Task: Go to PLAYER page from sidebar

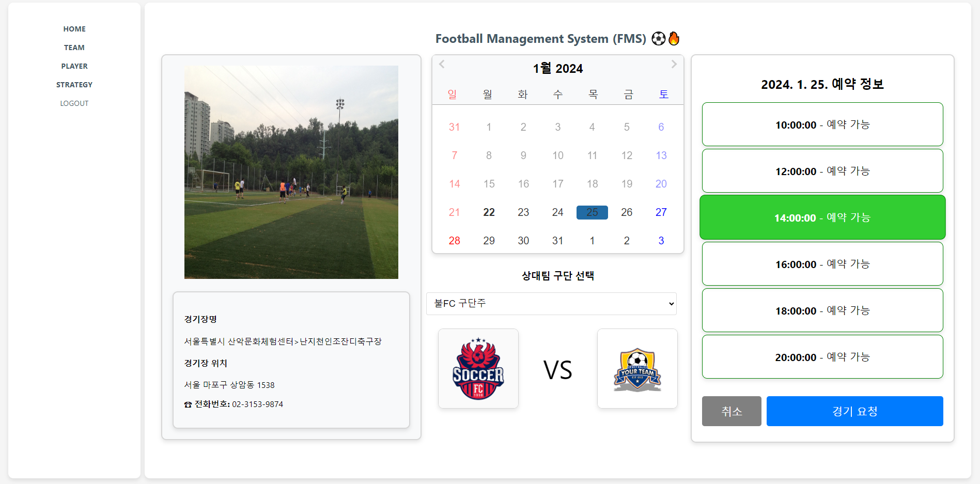Action: [x=74, y=66]
